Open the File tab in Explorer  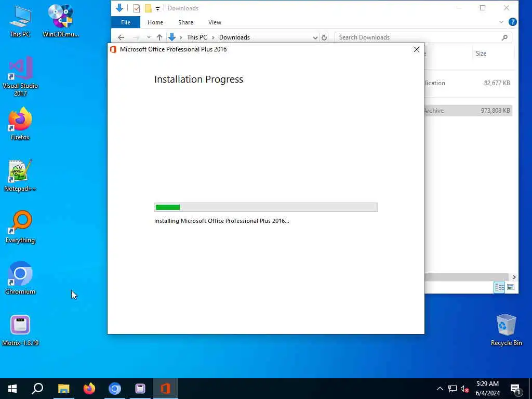click(126, 22)
